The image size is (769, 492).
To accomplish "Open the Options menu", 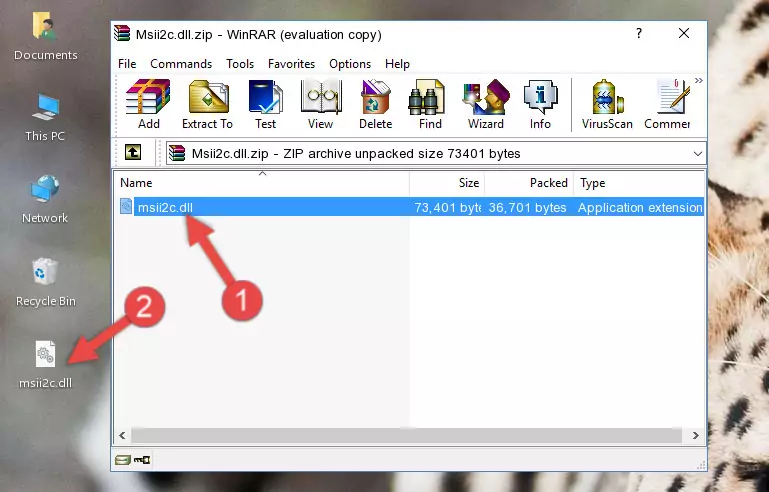I will pyautogui.click(x=350, y=64).
